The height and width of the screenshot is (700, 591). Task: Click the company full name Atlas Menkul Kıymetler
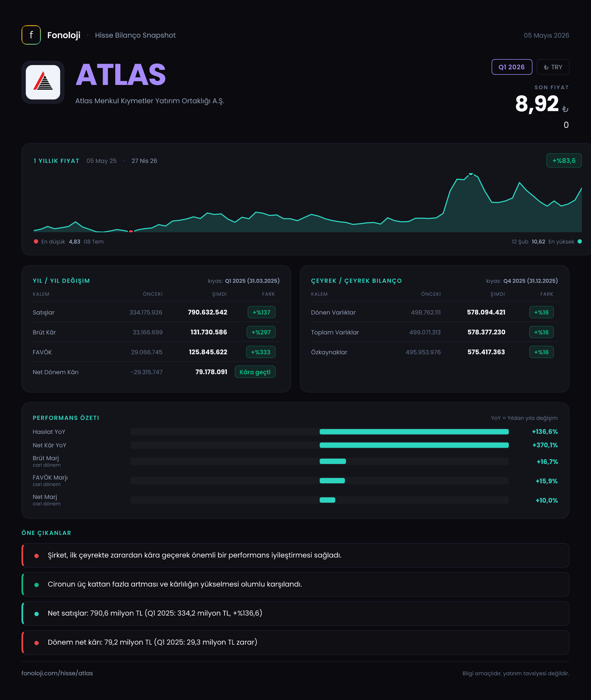coord(150,101)
